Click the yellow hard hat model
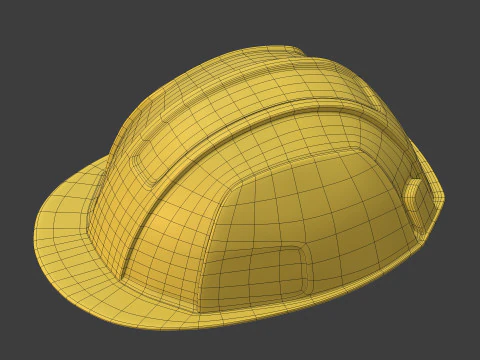 [239, 188]
